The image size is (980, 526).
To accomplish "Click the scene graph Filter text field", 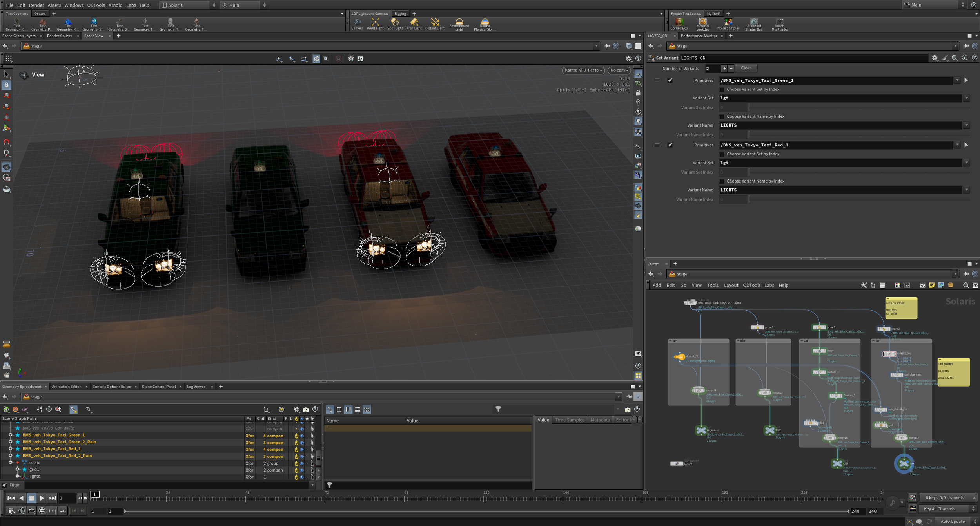I will (167, 485).
